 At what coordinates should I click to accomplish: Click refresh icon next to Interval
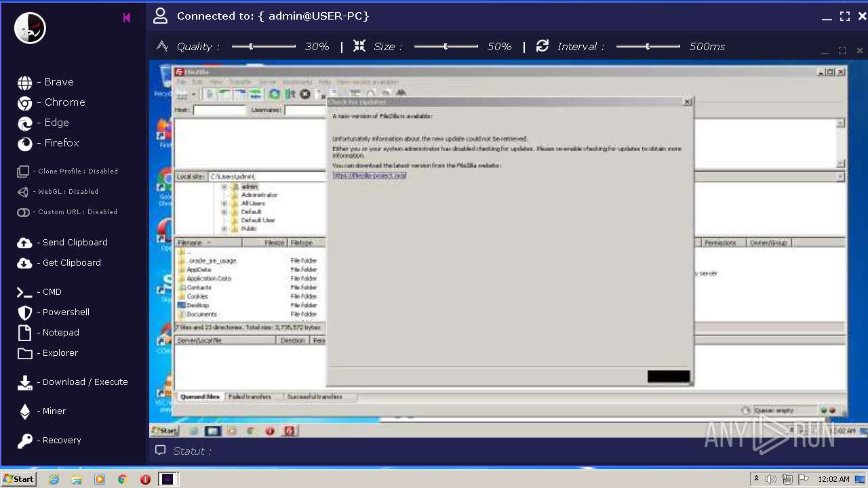click(542, 46)
